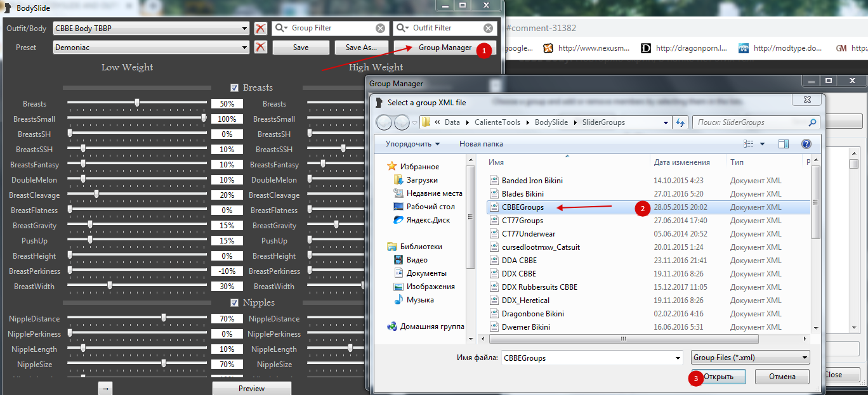The width and height of the screenshot is (868, 395).
Task: Click the red X beside Outfit/Body dropdown
Action: [260, 29]
